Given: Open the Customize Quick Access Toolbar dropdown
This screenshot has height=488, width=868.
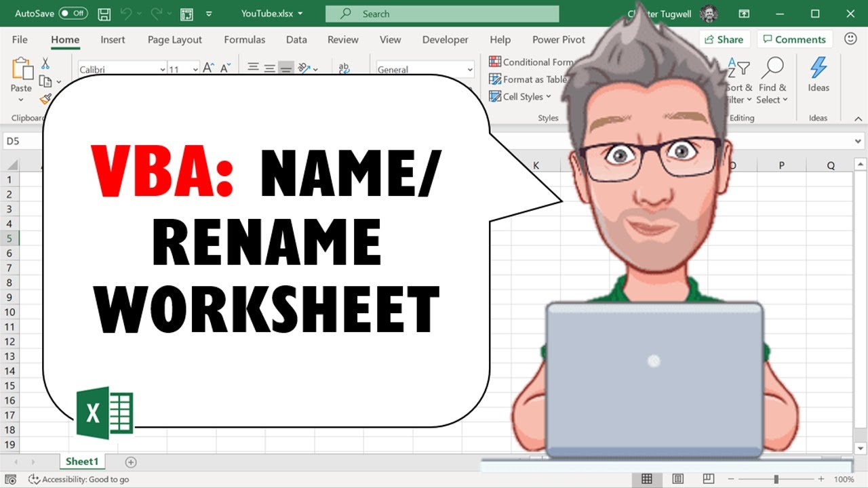Looking at the screenshot, I should [x=209, y=14].
